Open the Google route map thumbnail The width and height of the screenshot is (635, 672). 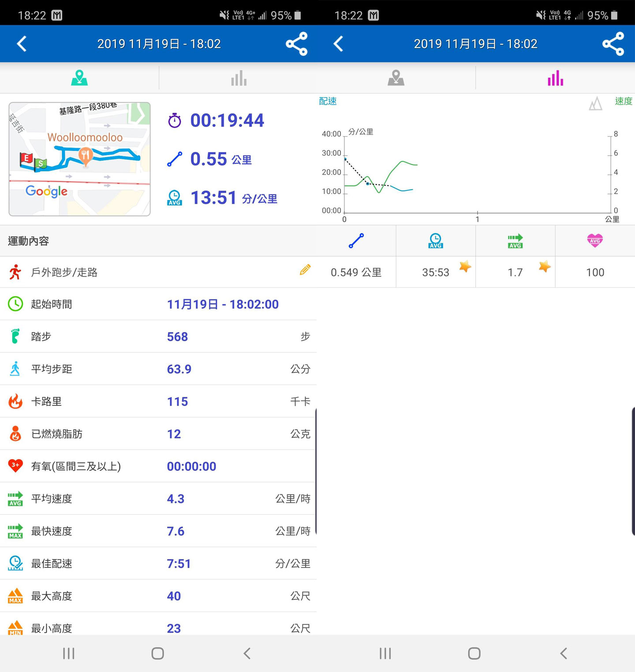pyautogui.click(x=79, y=159)
